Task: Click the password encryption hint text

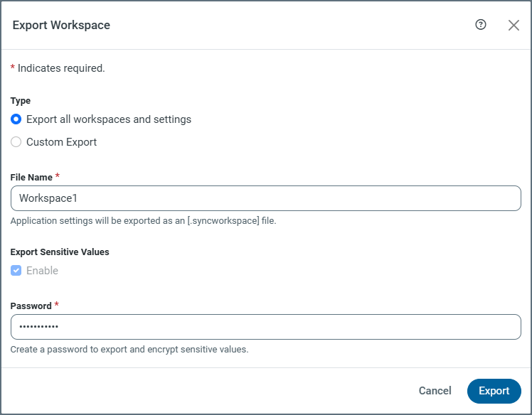Action: [x=129, y=350]
